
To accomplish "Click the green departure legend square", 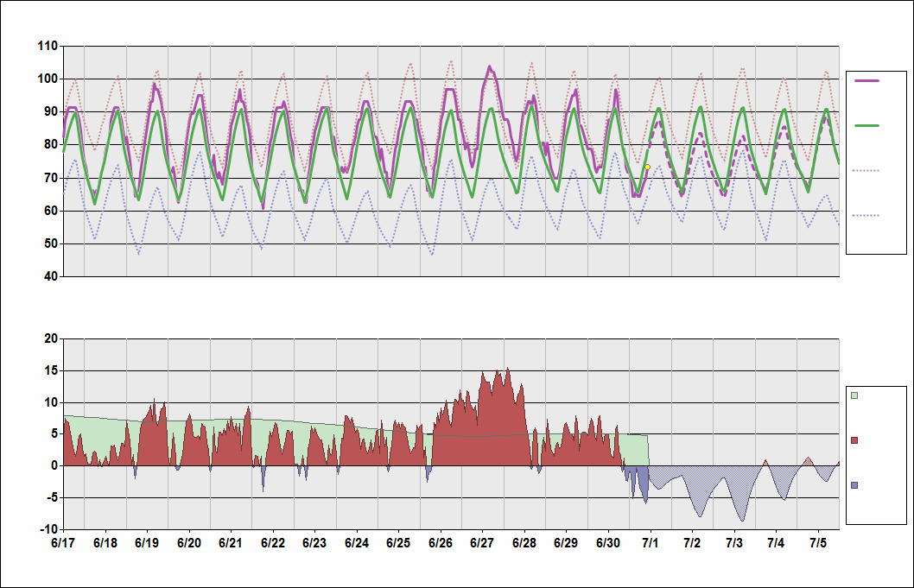I will [856, 394].
